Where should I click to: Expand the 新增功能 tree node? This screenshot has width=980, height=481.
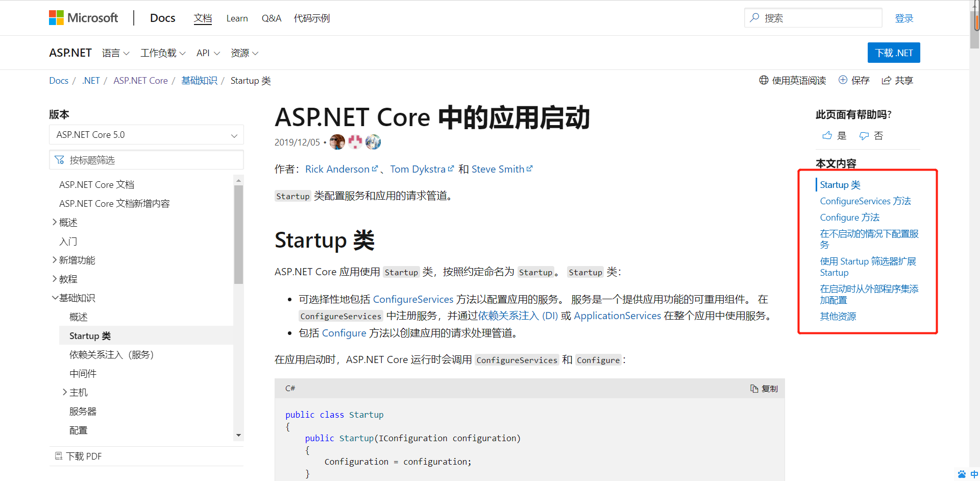[x=55, y=260]
